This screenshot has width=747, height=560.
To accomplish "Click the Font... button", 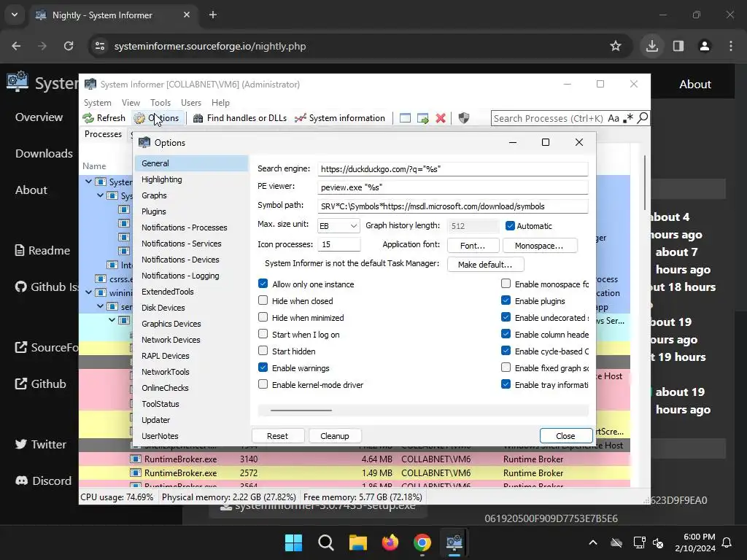I will (x=473, y=246).
